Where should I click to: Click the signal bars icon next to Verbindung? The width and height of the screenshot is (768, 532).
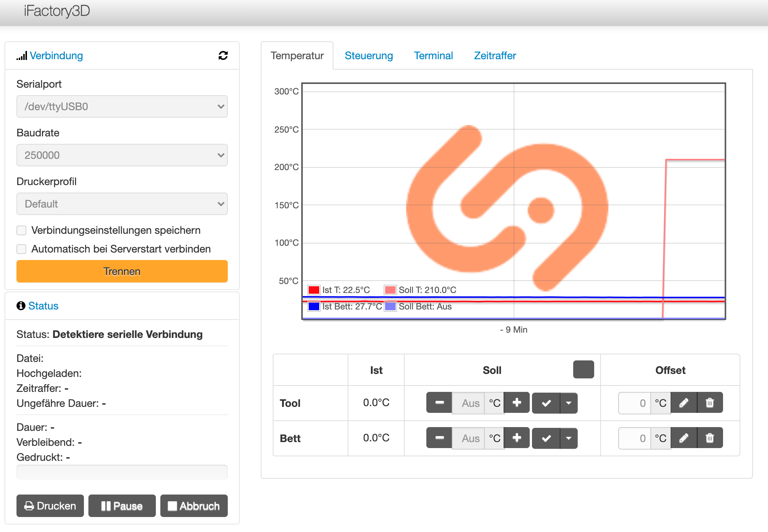tap(22, 56)
